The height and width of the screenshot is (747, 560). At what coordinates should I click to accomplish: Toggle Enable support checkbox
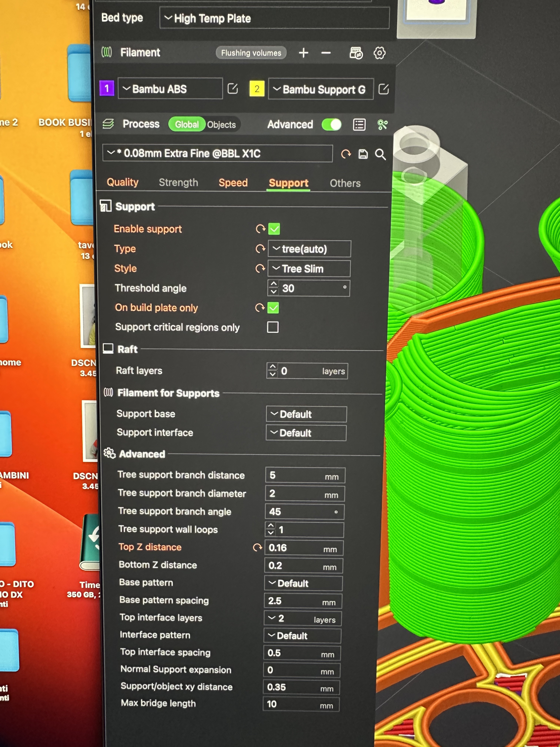(274, 229)
